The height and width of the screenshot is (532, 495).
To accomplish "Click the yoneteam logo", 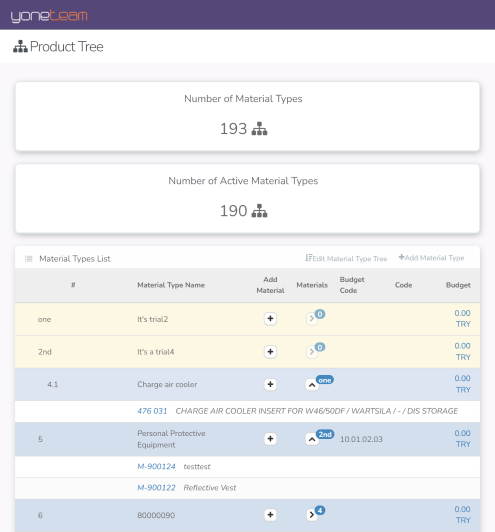I will [x=49, y=16].
